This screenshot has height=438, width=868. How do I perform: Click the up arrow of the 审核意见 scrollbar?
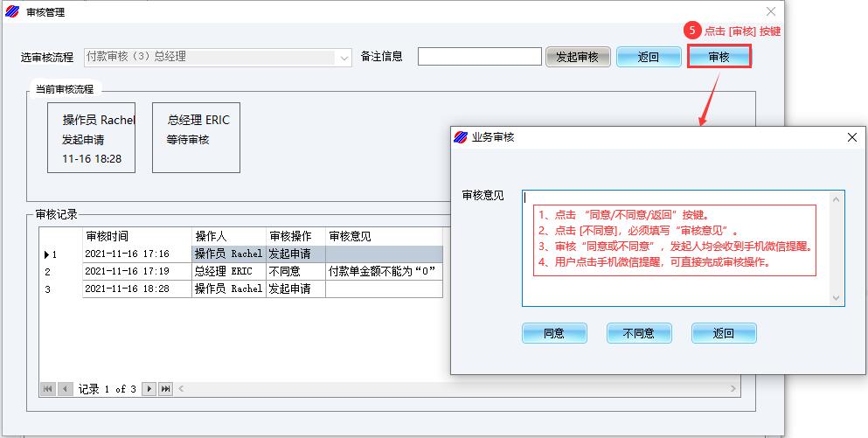(837, 198)
